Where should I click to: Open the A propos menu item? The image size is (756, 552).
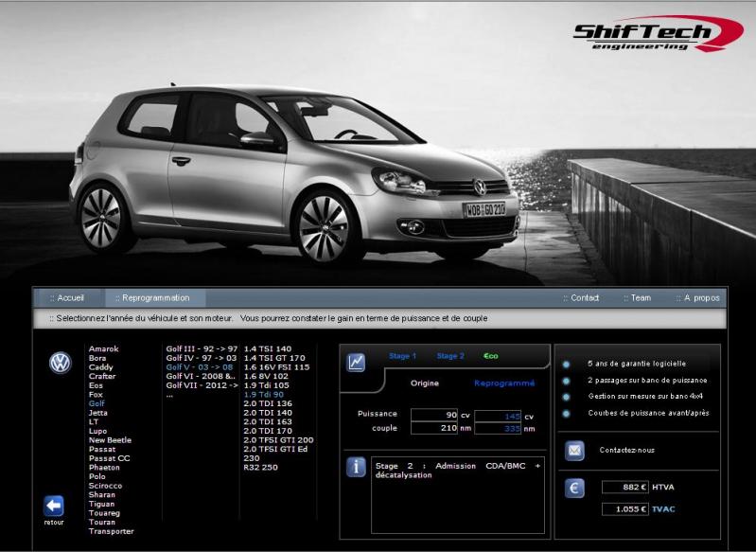click(x=698, y=298)
